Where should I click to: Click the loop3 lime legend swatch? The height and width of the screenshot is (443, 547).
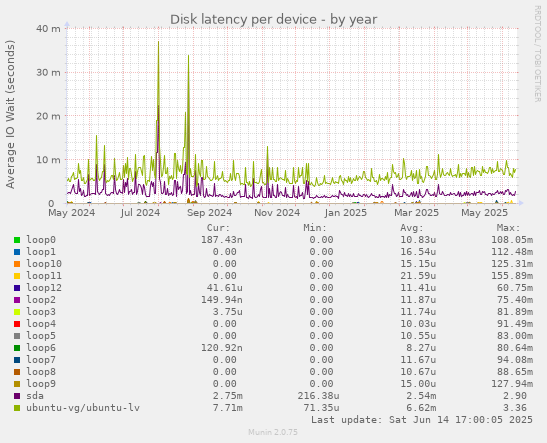point(17,312)
